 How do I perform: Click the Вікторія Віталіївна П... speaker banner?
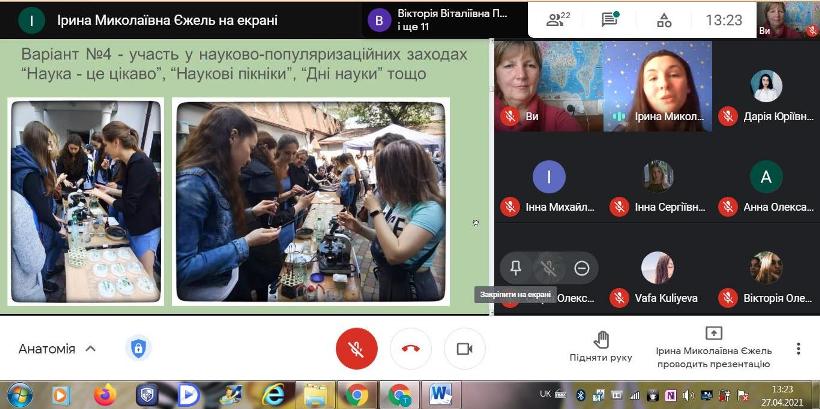(445, 20)
